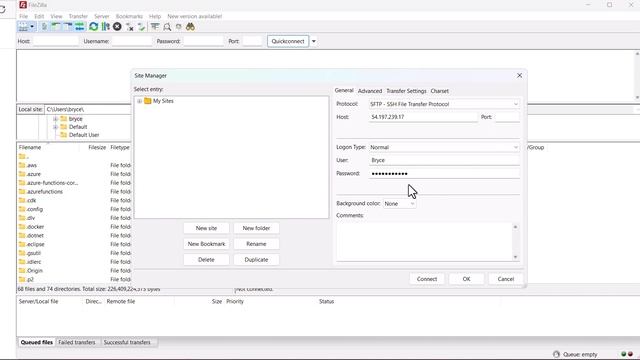Image resolution: width=640 pixels, height=360 pixels.
Task: Click the Duplicate button
Action: click(x=256, y=260)
